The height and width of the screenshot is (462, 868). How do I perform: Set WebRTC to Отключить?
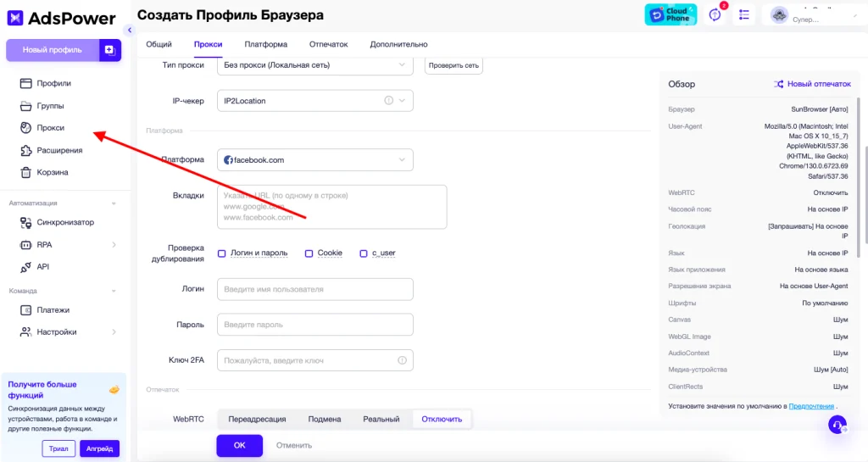[x=442, y=420]
